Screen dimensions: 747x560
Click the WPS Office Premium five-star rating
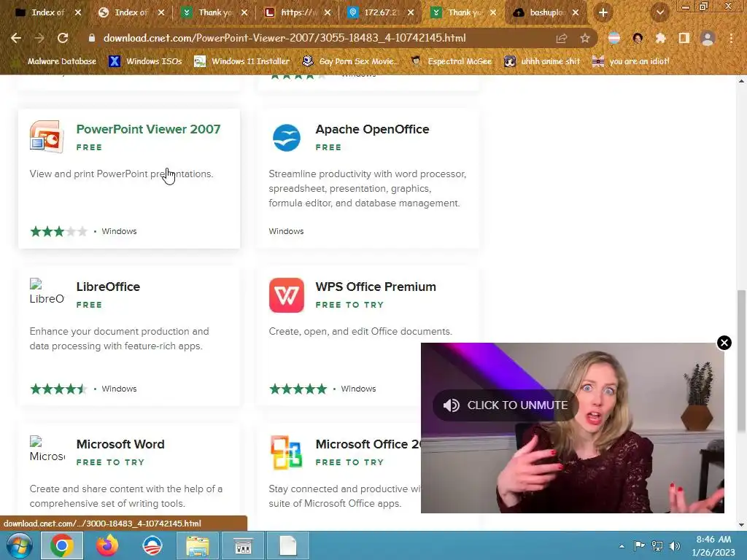(x=298, y=389)
